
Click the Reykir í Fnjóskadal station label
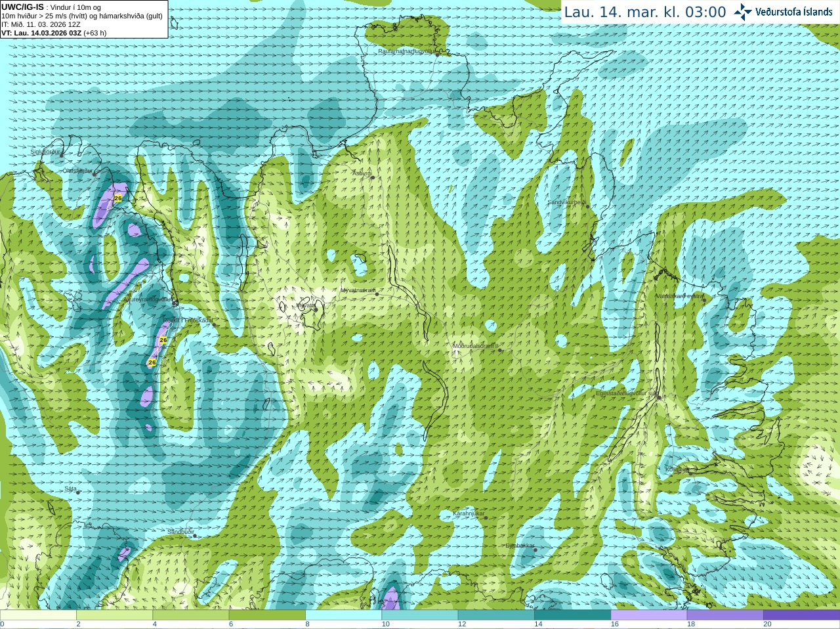point(188,320)
